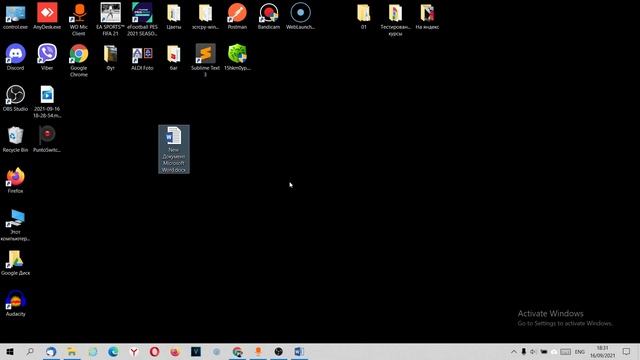Select the New Документ Microsoft Word.docx file

click(x=174, y=149)
